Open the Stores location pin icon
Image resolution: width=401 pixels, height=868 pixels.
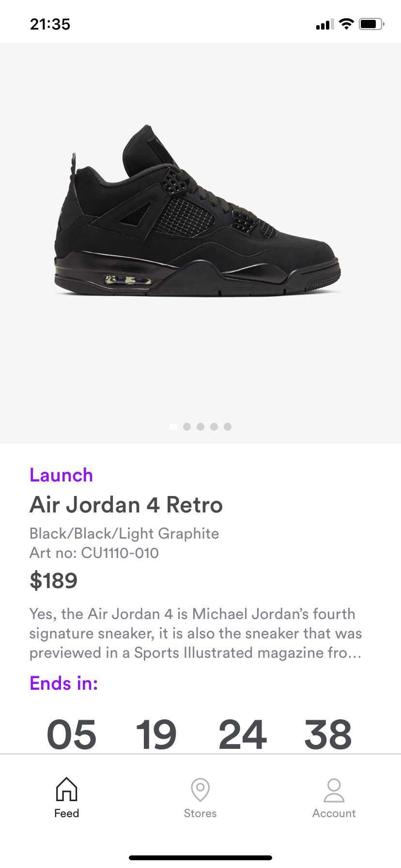(x=200, y=790)
